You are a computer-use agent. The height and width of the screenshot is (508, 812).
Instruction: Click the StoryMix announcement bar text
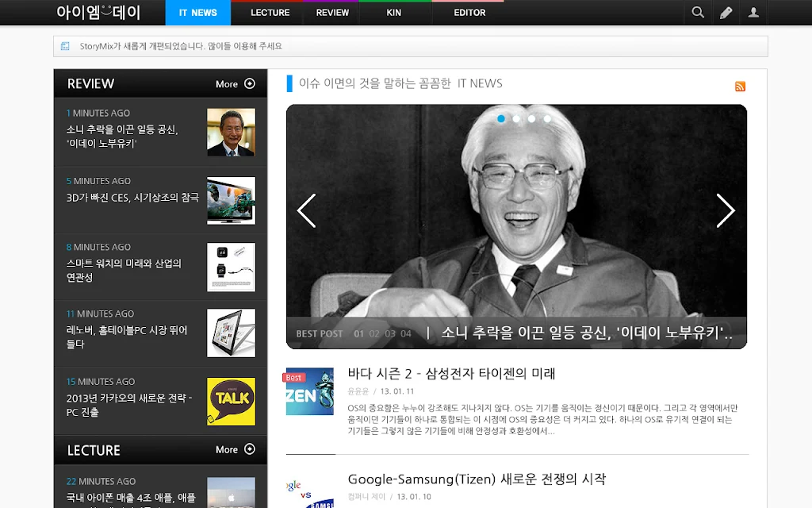click(181, 46)
